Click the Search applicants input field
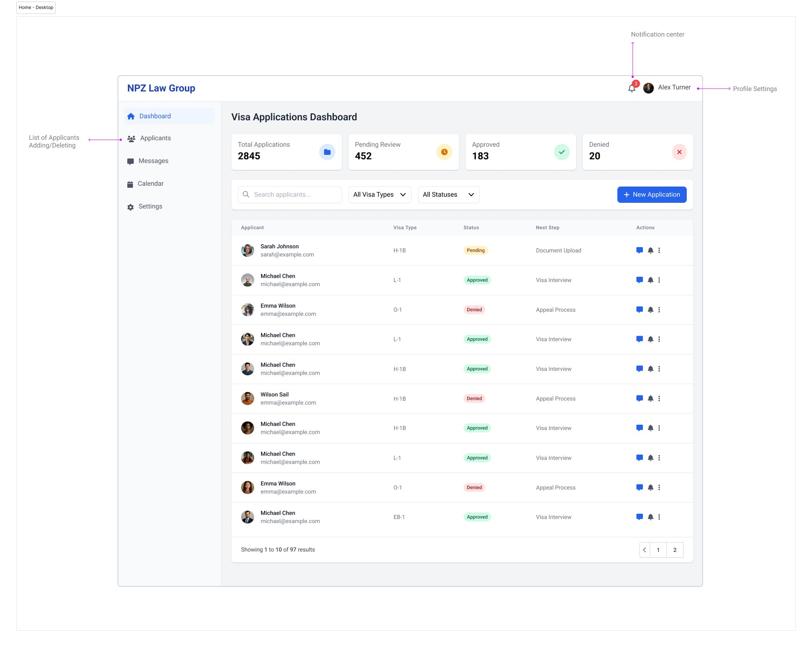This screenshot has width=812, height=647. (290, 195)
